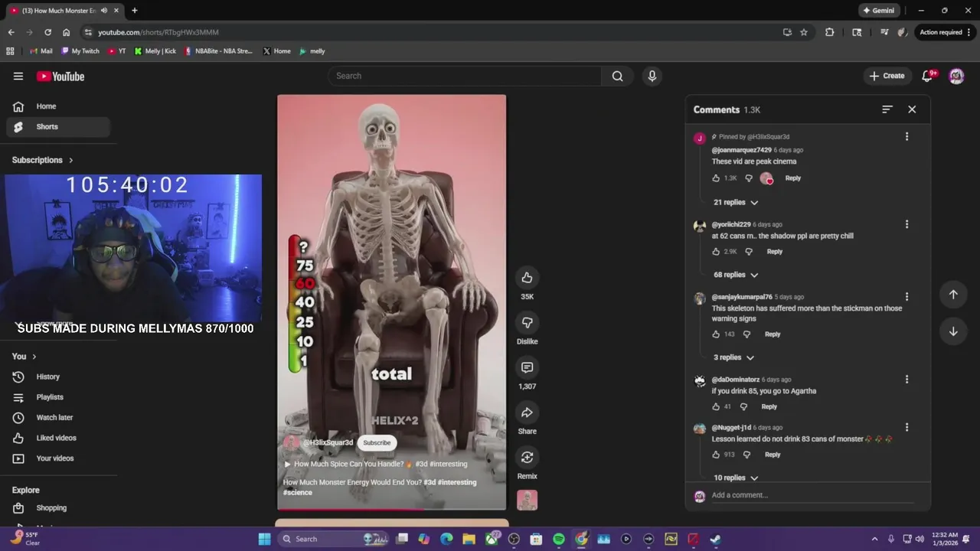Dislike the Short

click(x=527, y=323)
